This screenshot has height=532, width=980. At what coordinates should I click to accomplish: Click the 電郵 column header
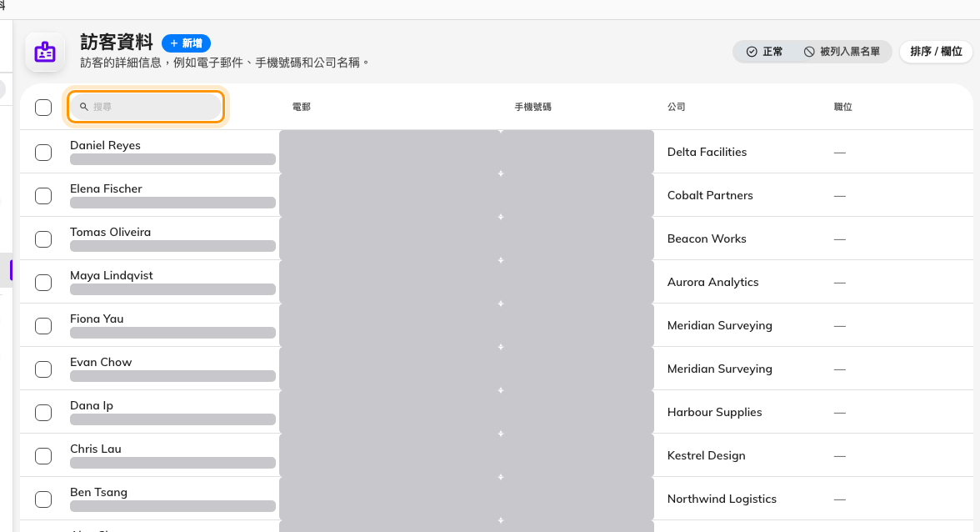coord(302,107)
